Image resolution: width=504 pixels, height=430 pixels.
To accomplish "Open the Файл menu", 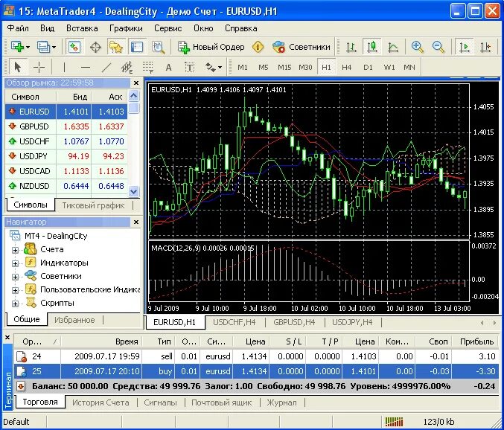I will (18, 28).
